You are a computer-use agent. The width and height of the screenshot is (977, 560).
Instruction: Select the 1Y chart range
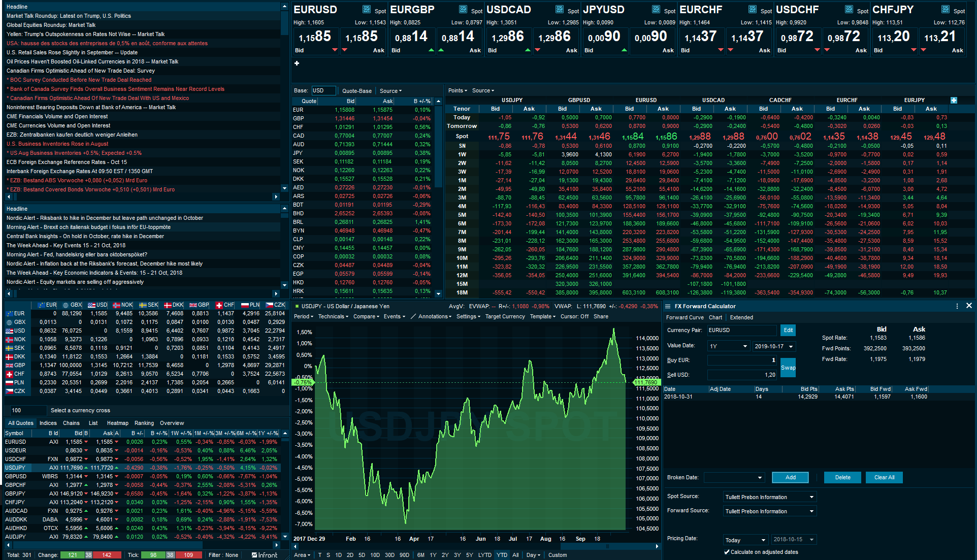433,555
